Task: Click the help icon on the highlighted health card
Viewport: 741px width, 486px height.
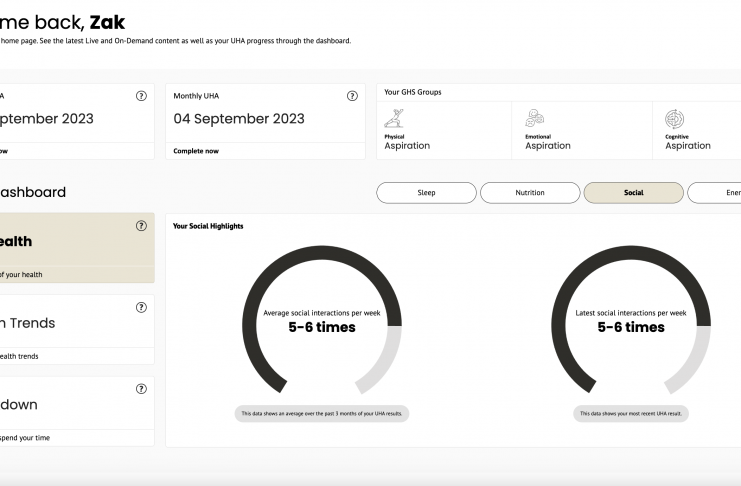Action: coord(141,226)
